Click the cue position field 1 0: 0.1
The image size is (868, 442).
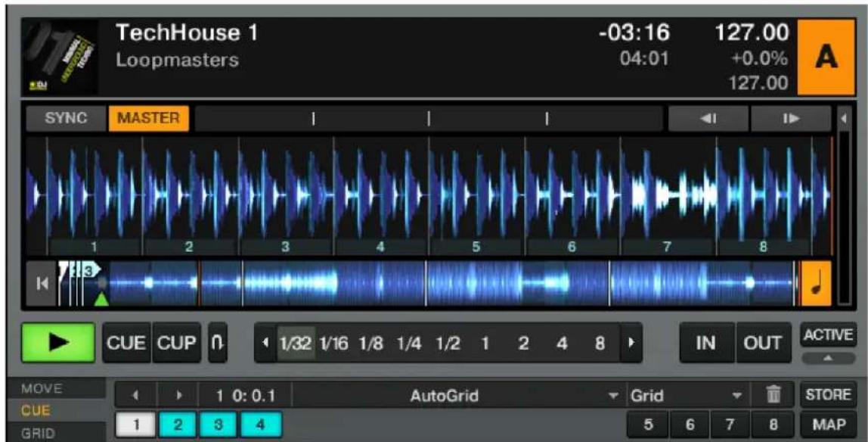click(x=245, y=396)
